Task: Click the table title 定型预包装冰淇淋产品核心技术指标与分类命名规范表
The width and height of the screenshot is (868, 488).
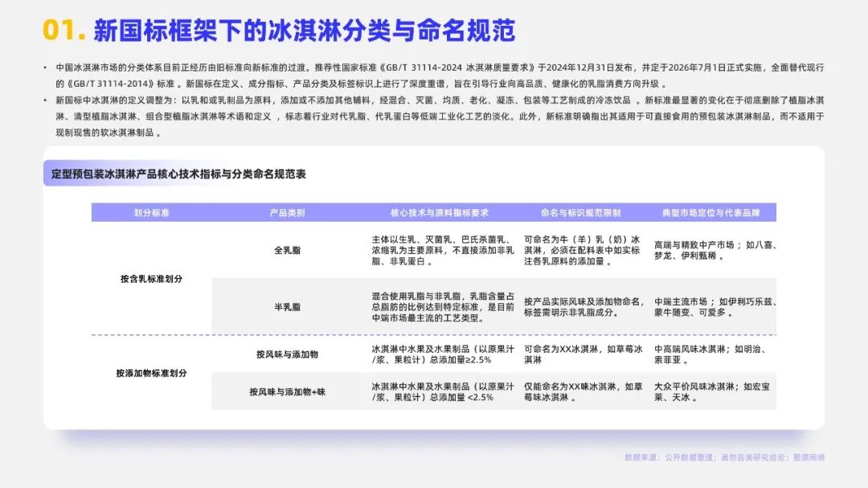Action: point(178,174)
